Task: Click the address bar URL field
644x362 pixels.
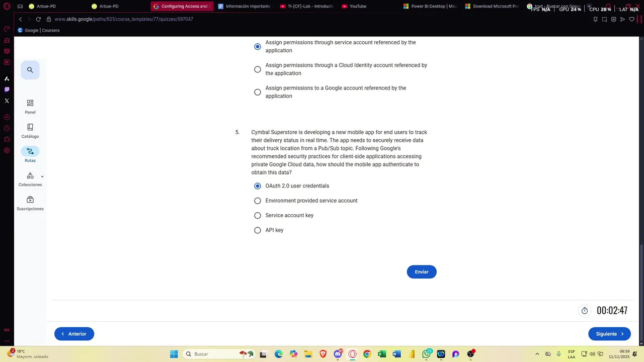Action: click(123, 19)
